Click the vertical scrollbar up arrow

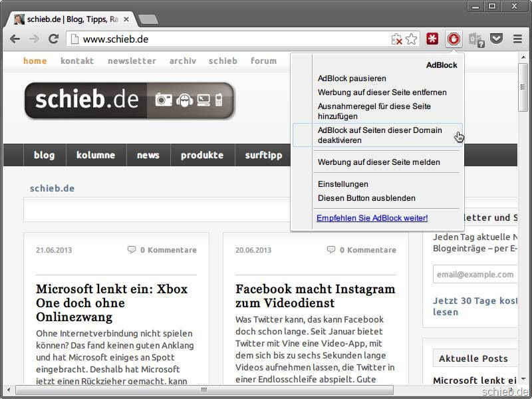click(523, 57)
